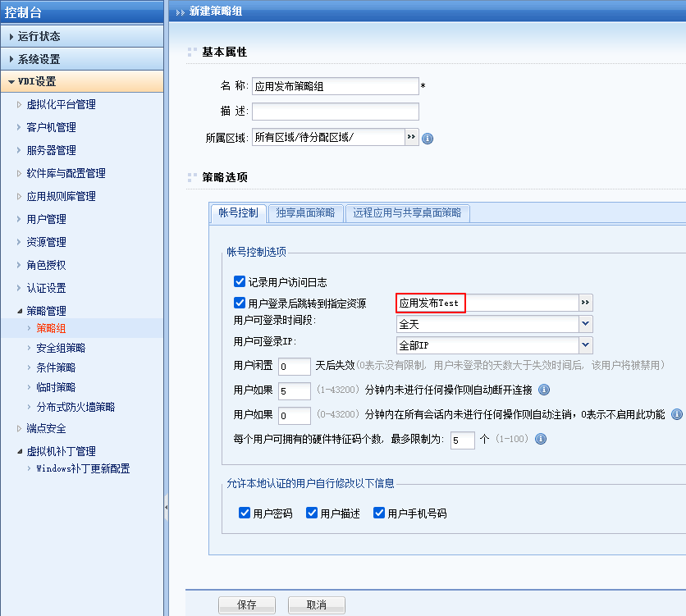Click browse arrow next to 应用发布Test field
Screen dimensions: 686x616
(585, 303)
